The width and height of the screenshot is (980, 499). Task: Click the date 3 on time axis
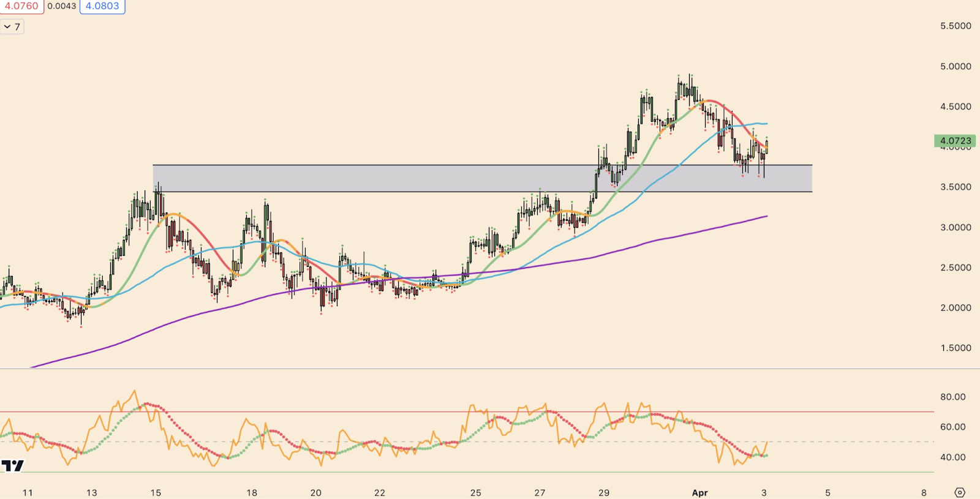764,492
